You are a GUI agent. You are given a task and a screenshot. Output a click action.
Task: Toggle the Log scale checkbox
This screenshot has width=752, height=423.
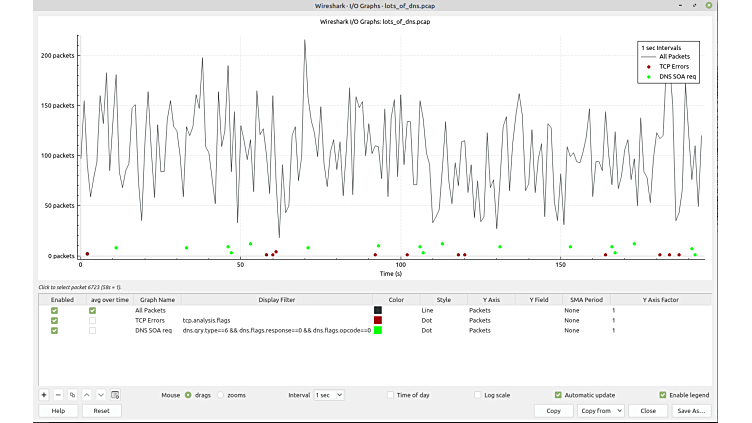tap(478, 395)
